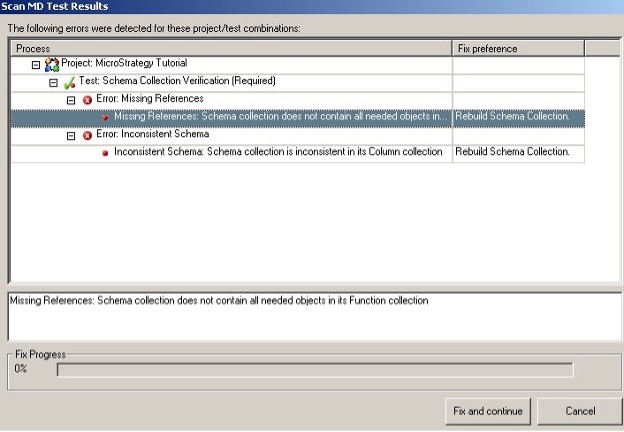Select the Inconsistent Schema column collection text

(278, 152)
